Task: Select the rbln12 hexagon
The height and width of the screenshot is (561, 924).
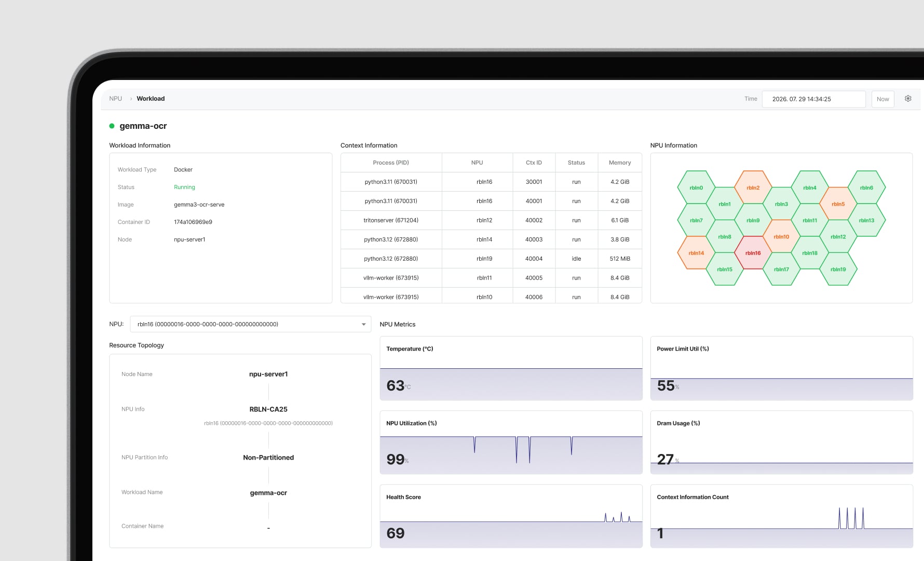Action: coord(838,237)
